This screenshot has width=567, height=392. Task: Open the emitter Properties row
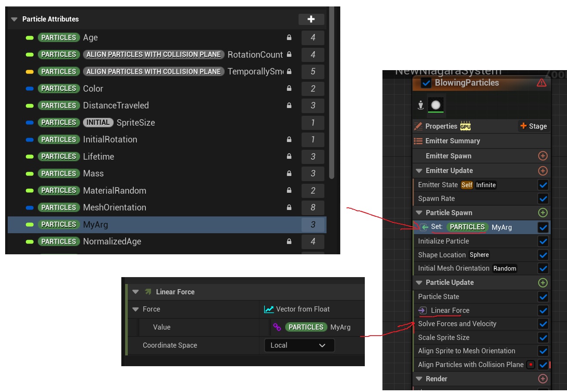pos(481,126)
